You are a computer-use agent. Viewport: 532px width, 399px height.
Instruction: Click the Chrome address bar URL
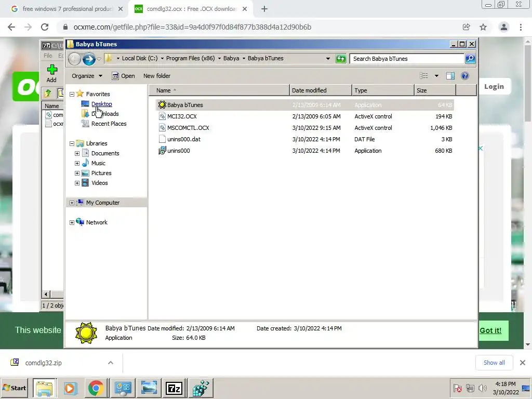tap(192, 27)
